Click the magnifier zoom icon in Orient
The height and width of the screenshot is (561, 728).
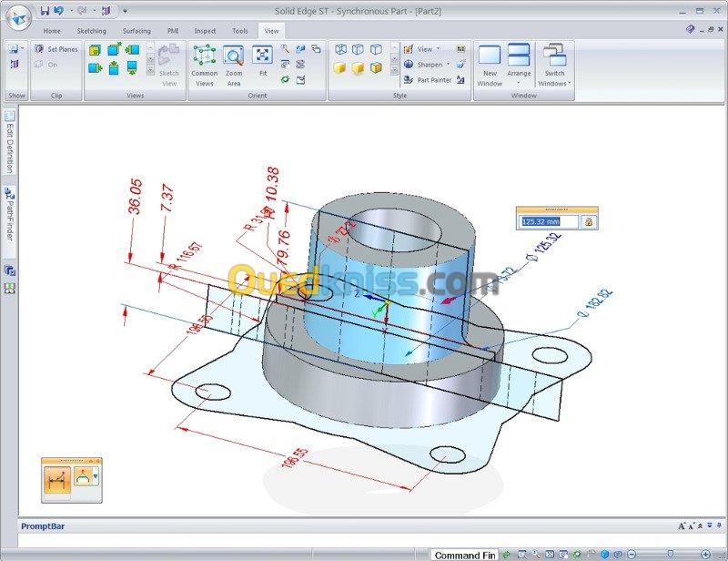coord(285,49)
